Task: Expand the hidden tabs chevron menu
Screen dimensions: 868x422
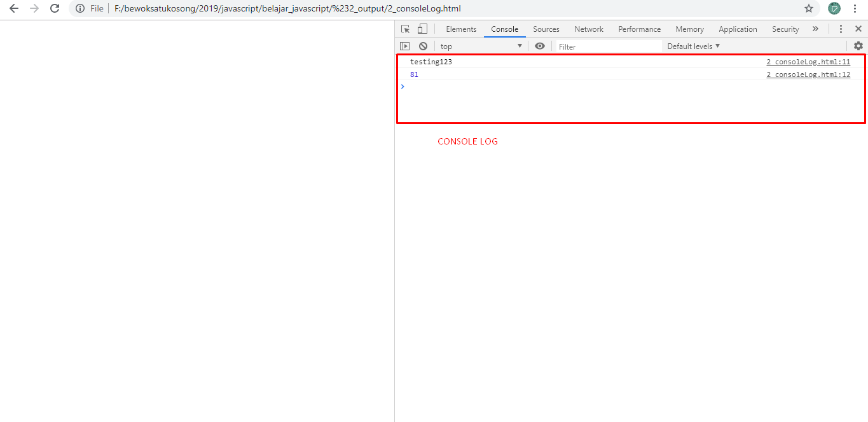Action: click(x=815, y=29)
